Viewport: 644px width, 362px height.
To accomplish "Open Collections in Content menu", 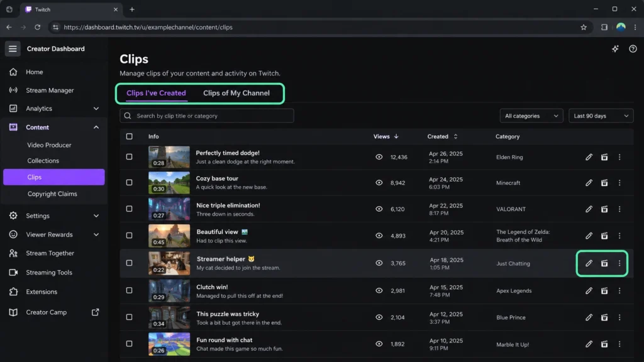I will coord(43,160).
